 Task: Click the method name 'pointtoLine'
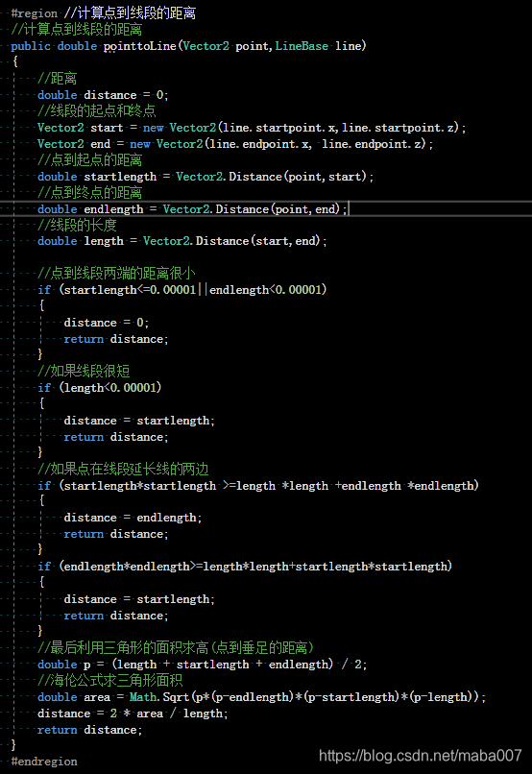point(139,46)
